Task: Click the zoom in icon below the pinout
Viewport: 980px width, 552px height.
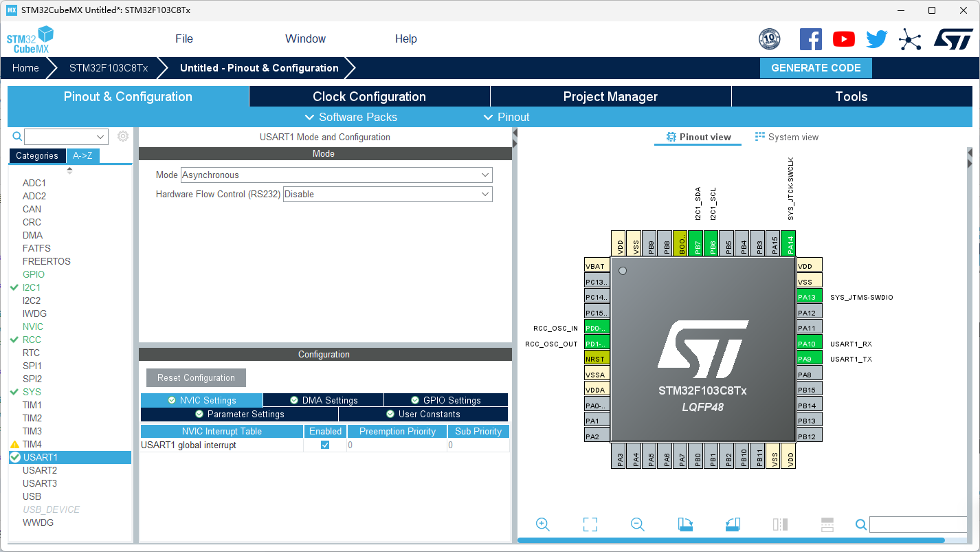Action: tap(543, 524)
